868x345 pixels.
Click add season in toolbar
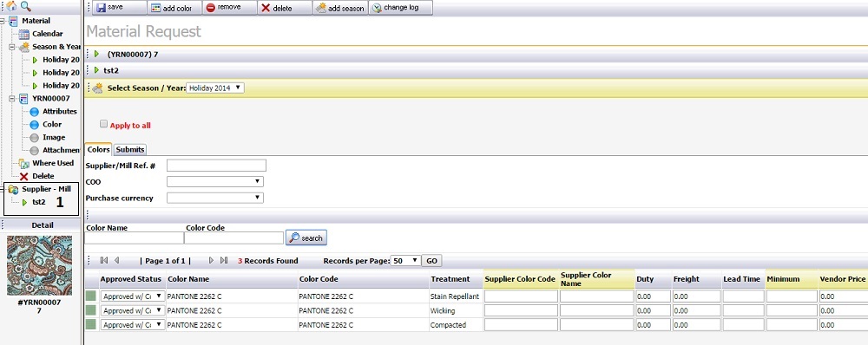(340, 8)
